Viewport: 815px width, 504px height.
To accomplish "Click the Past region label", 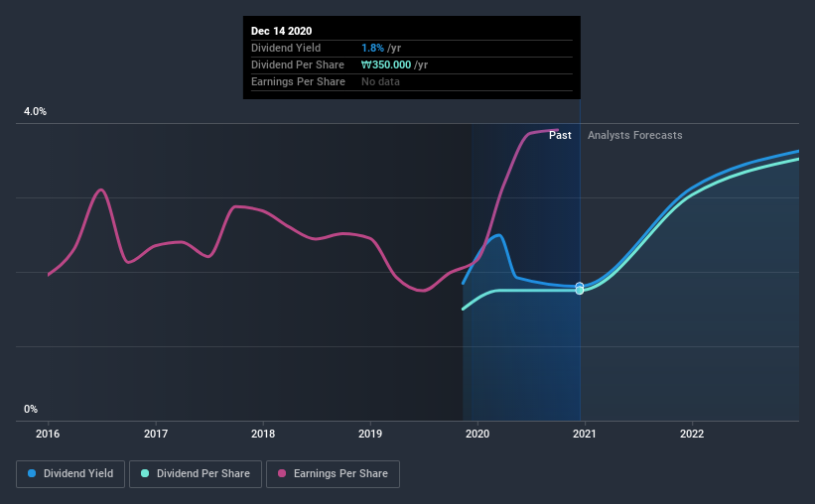I will 560,135.
